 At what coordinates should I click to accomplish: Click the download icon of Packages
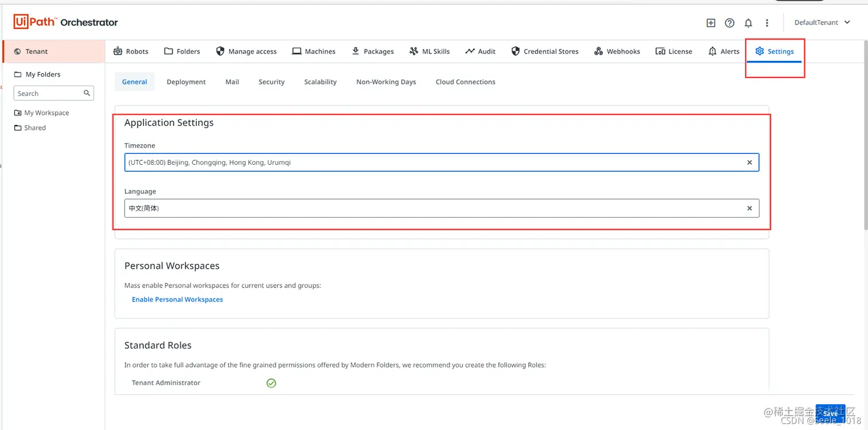point(356,51)
